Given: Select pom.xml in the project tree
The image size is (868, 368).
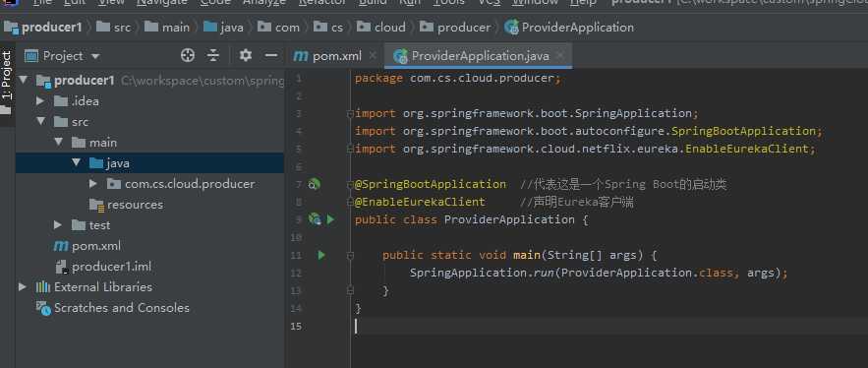Looking at the screenshot, I should pyautogui.click(x=95, y=246).
